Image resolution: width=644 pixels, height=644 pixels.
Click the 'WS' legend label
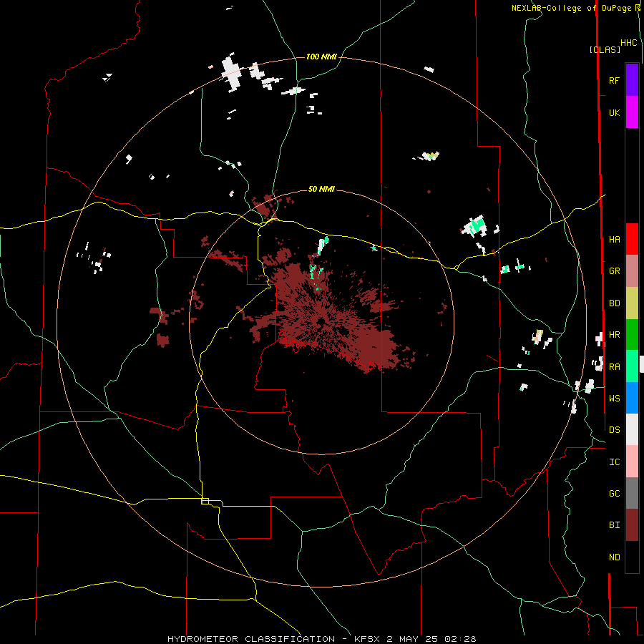(614, 399)
